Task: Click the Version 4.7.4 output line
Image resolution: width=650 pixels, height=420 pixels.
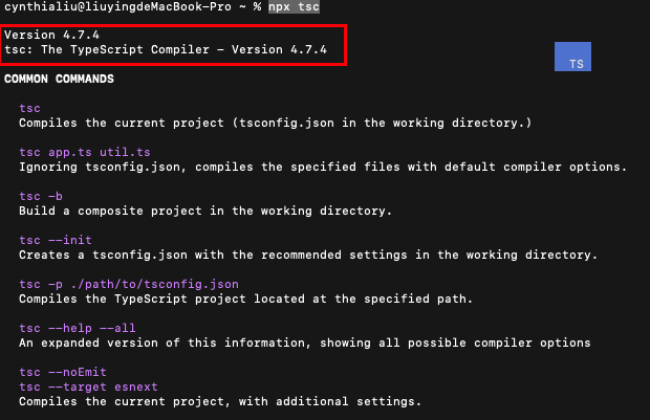Action: pyautogui.click(x=51, y=34)
